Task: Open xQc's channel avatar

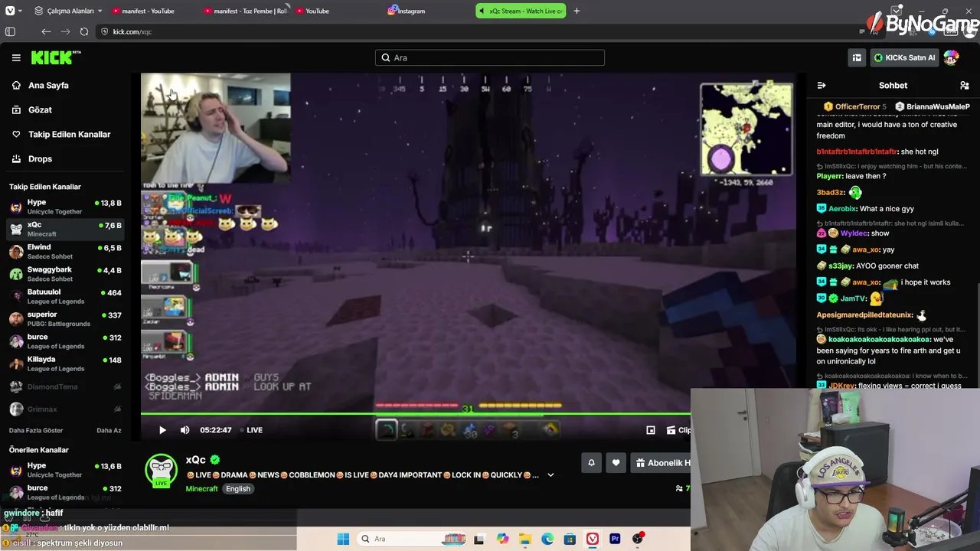Action: (162, 471)
